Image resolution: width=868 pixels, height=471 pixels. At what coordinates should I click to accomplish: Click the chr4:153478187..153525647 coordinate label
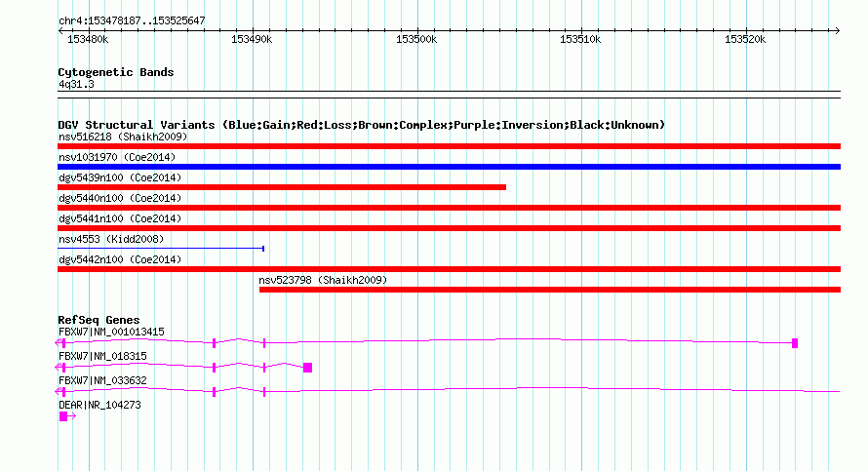click(132, 21)
